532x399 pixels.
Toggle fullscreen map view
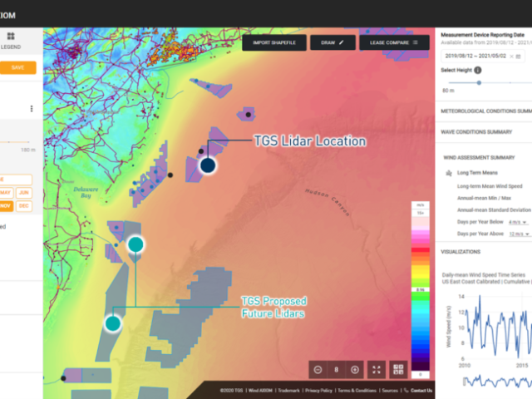click(x=377, y=370)
